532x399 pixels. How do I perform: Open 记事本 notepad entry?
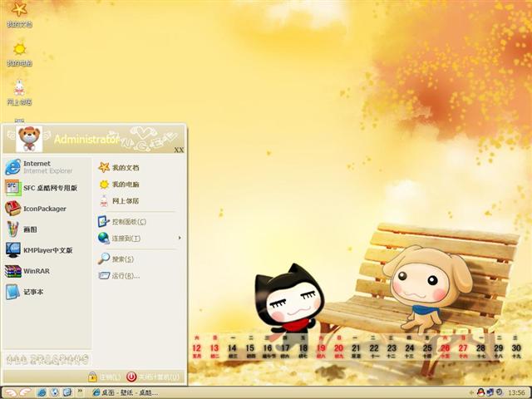(47, 292)
